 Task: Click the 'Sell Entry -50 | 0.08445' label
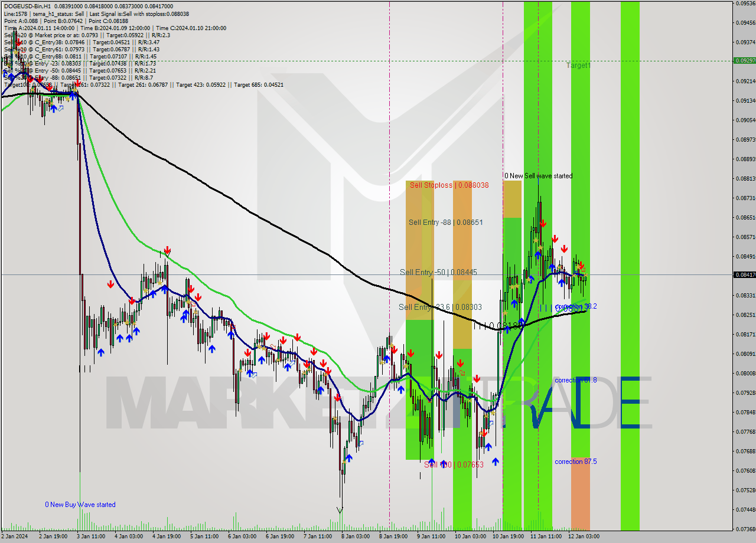(x=438, y=272)
